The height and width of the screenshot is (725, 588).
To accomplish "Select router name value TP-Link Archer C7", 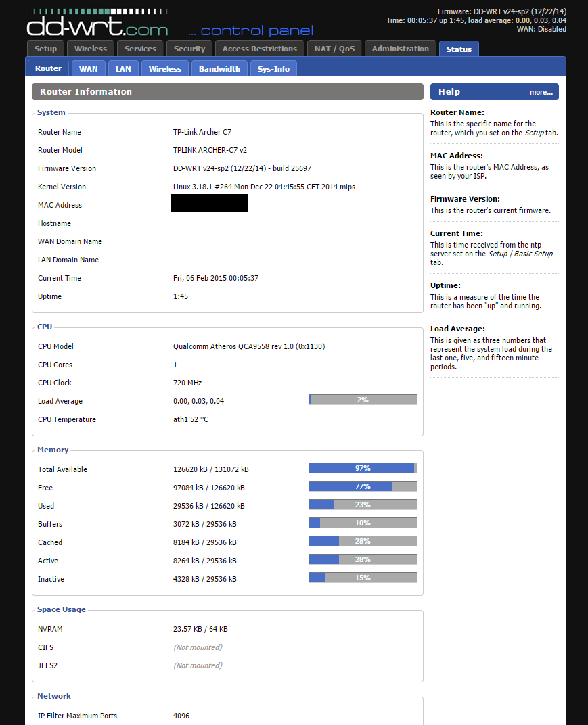I will click(x=202, y=132).
